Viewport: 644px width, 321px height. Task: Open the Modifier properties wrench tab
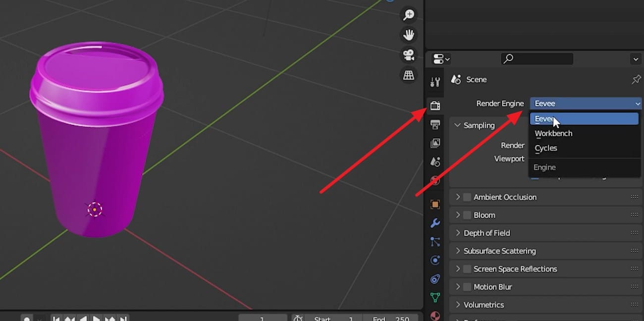[435, 224]
